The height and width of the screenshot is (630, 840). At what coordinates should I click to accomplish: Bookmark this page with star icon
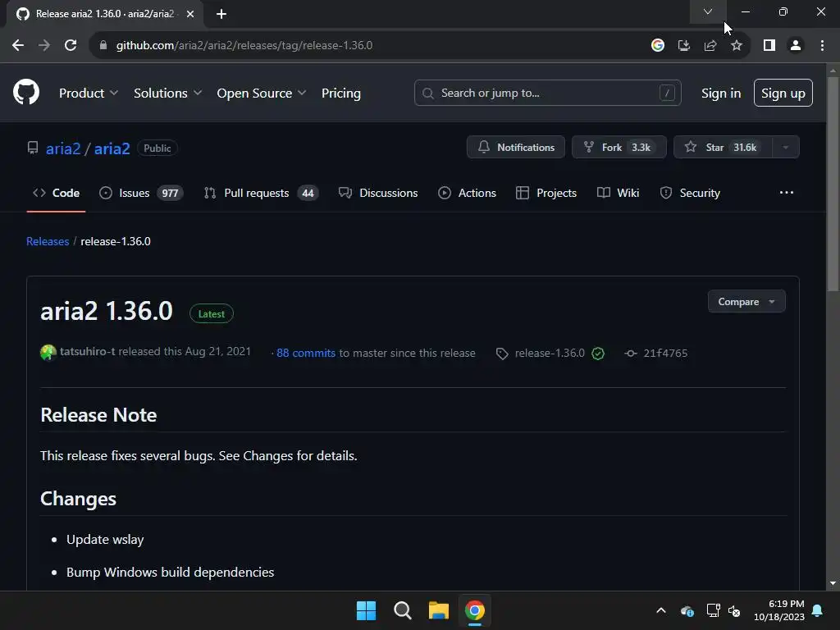coord(737,45)
